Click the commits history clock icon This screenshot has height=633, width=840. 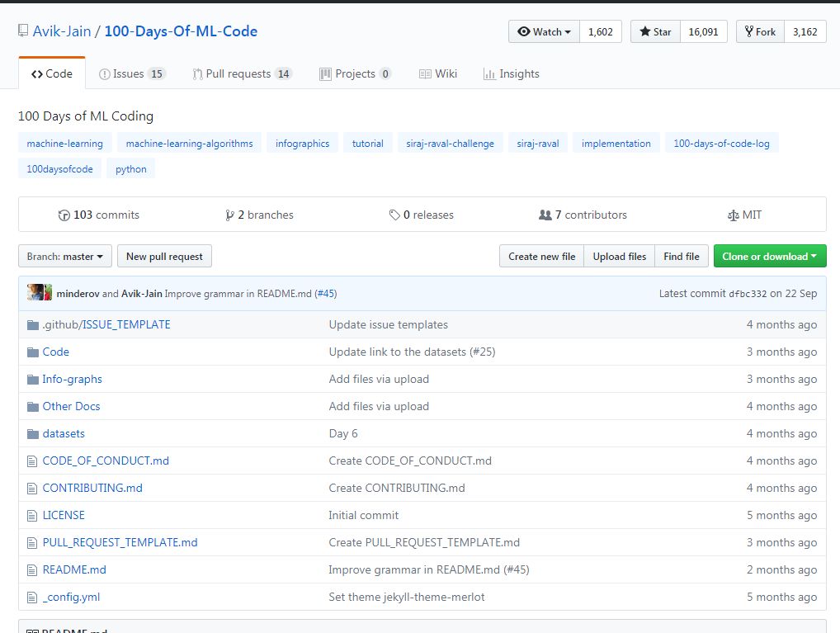[64, 215]
